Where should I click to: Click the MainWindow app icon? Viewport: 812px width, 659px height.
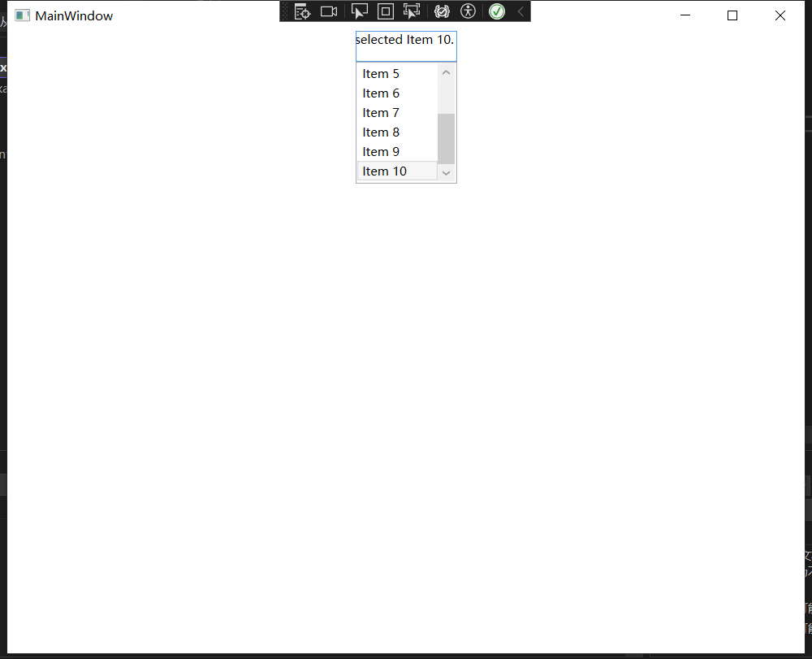click(22, 15)
